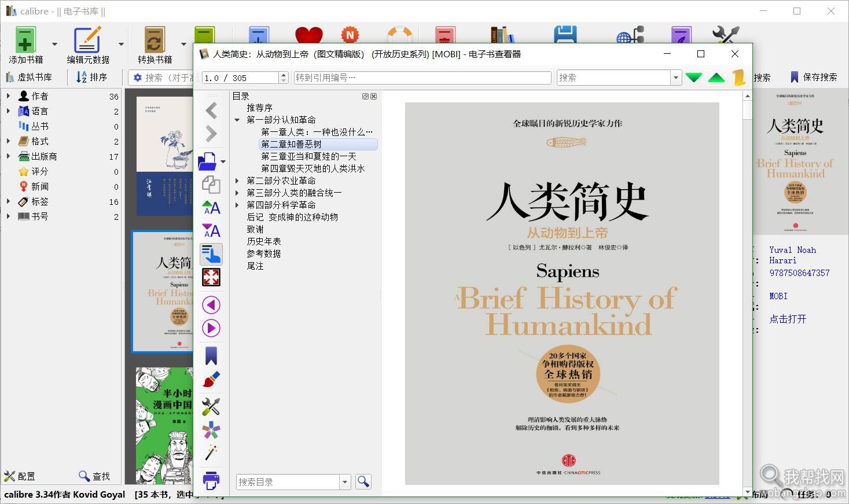Image resolution: width=849 pixels, height=504 pixels.
Task: Click 虚拟书库 button
Action: point(29,77)
